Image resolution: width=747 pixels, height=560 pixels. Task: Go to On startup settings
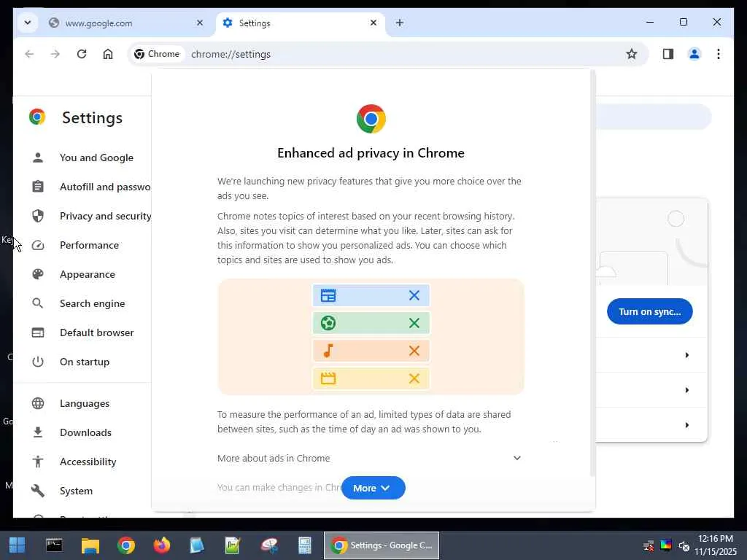(85, 362)
